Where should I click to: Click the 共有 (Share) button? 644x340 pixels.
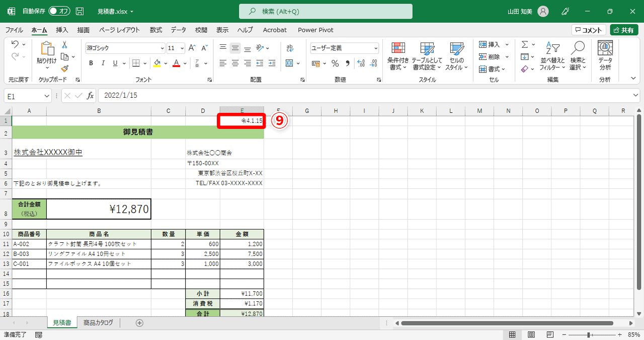point(624,30)
